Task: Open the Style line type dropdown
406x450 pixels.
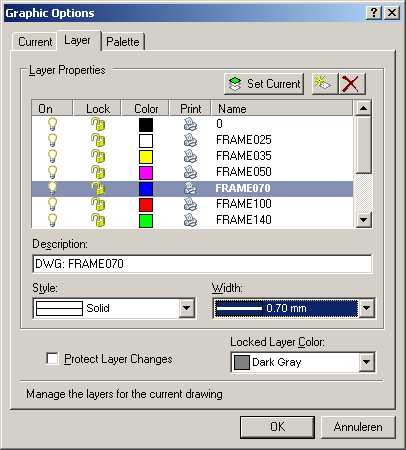Action: [186, 308]
